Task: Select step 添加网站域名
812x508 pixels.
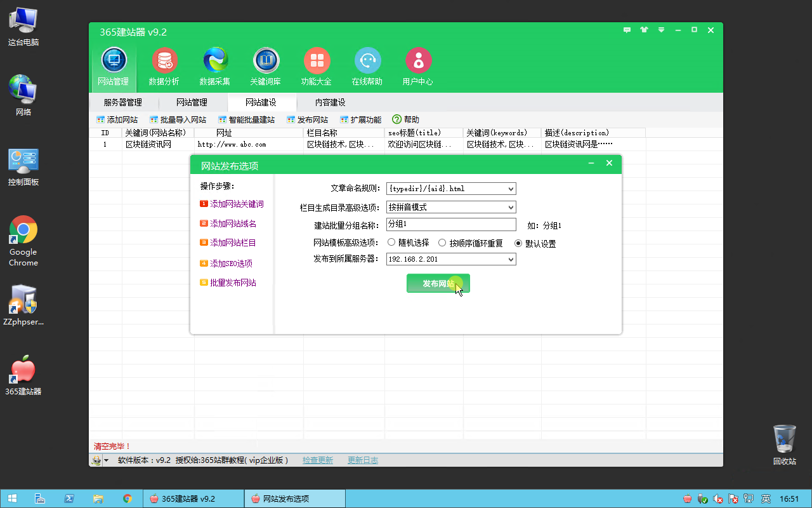Action: (x=228, y=224)
